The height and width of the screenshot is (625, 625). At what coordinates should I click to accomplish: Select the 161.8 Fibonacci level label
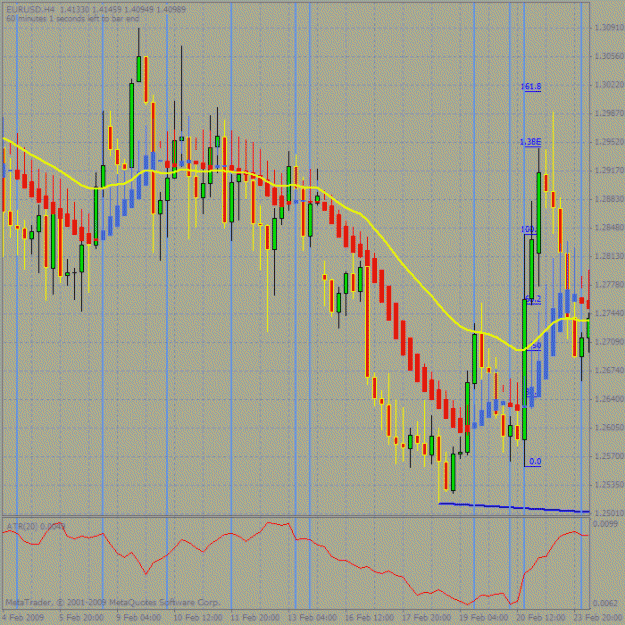pos(531,86)
